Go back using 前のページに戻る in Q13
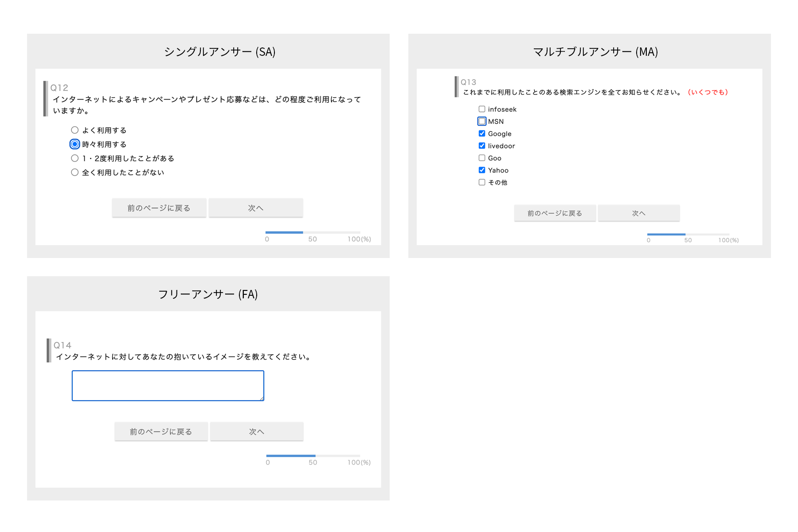Image resolution: width=798 pixels, height=532 pixels. click(x=555, y=213)
